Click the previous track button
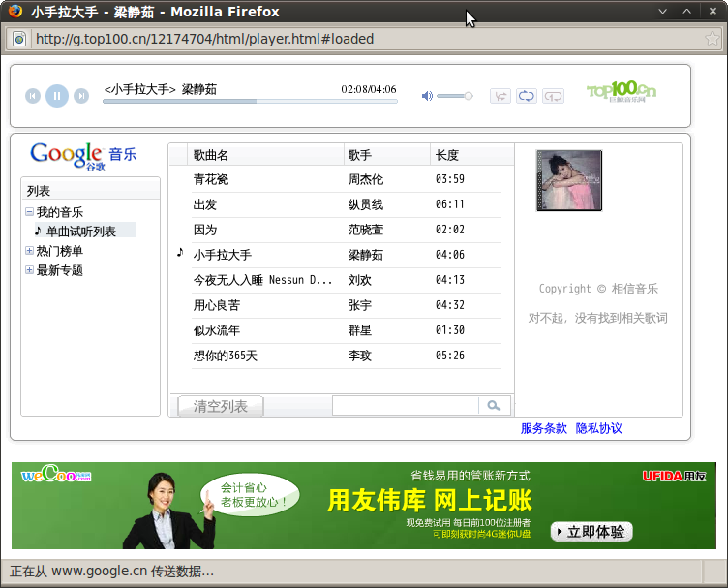Image resolution: width=728 pixels, height=588 pixels. [33, 96]
